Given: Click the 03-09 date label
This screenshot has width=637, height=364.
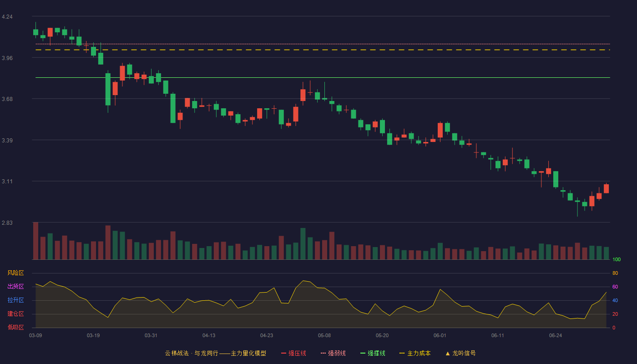Looking at the screenshot, I should coord(35,335).
